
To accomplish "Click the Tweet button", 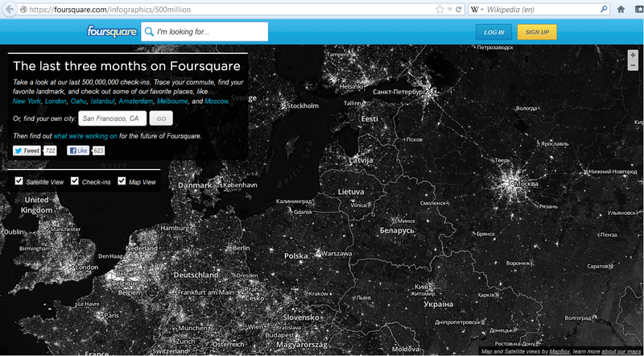I will point(27,151).
